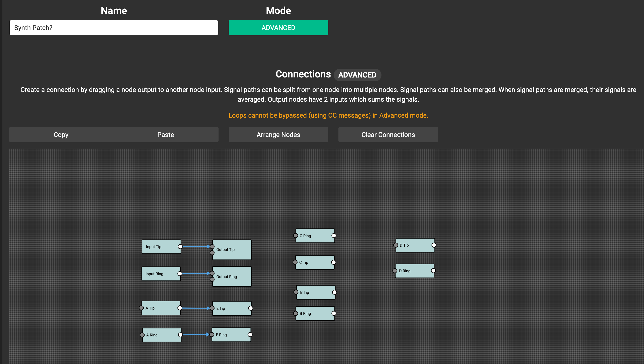
Task: Click the Name input field
Action: tap(114, 28)
